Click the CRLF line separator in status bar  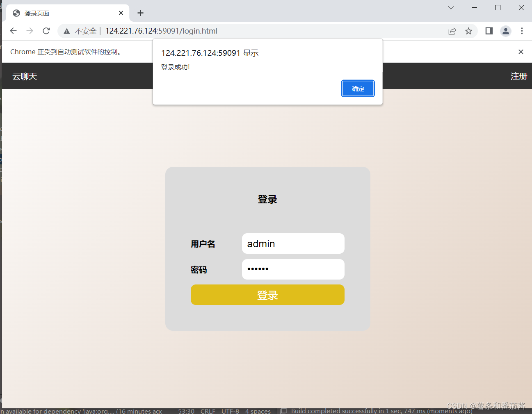pyautogui.click(x=208, y=411)
